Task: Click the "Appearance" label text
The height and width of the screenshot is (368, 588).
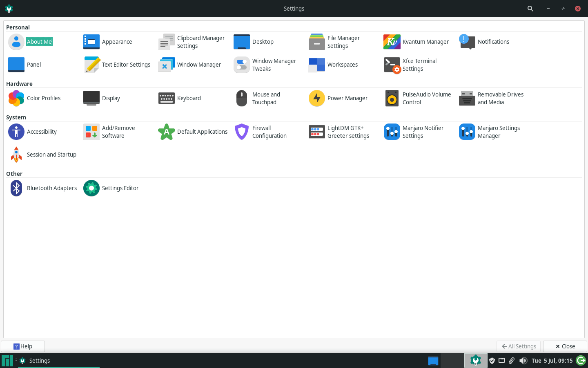Action: coord(117,42)
